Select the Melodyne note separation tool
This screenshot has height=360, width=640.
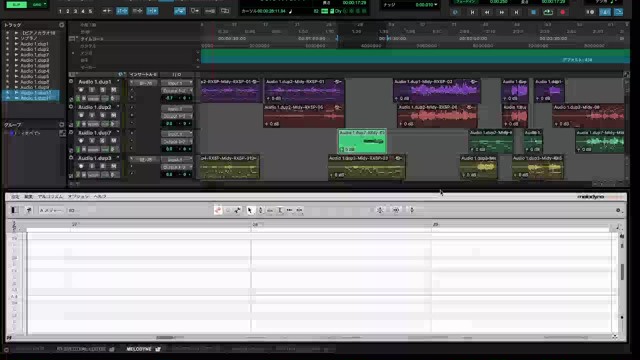[299, 210]
